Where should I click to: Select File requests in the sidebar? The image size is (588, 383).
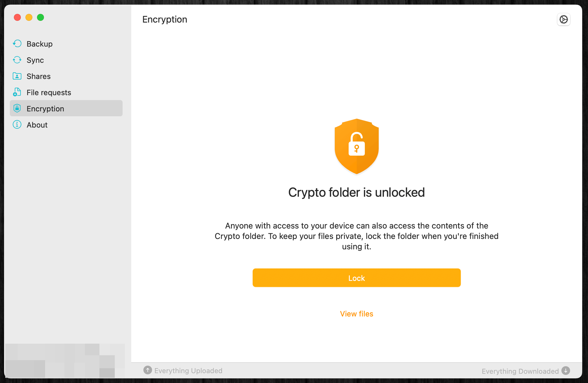pos(49,93)
